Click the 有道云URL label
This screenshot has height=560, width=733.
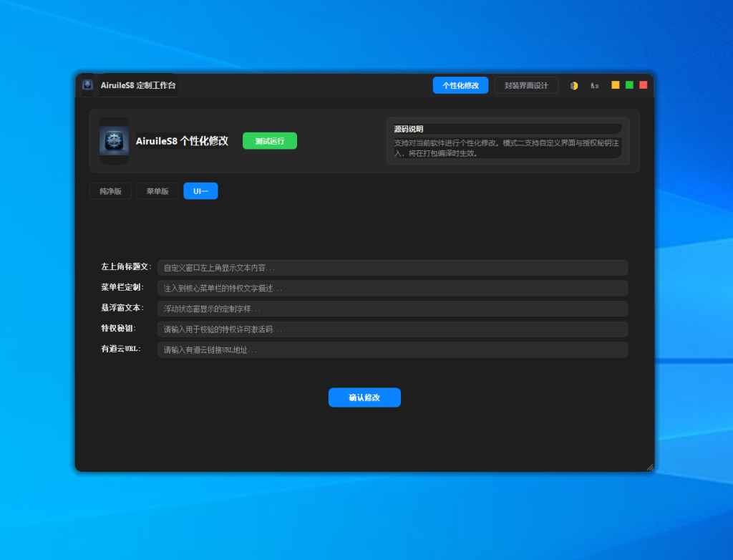click(121, 349)
